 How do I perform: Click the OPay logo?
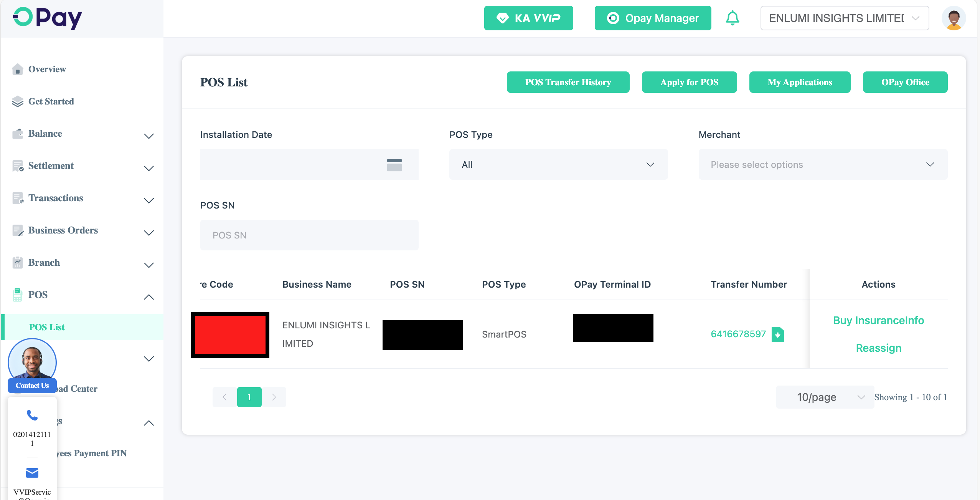click(48, 18)
